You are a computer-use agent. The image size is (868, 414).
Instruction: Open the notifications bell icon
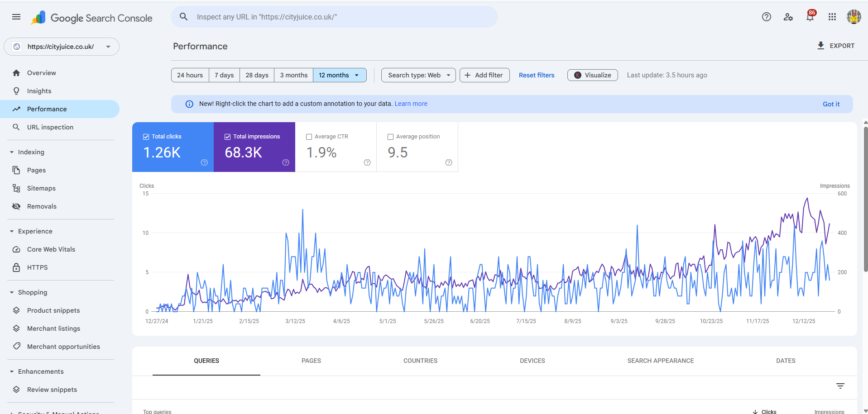(x=810, y=17)
